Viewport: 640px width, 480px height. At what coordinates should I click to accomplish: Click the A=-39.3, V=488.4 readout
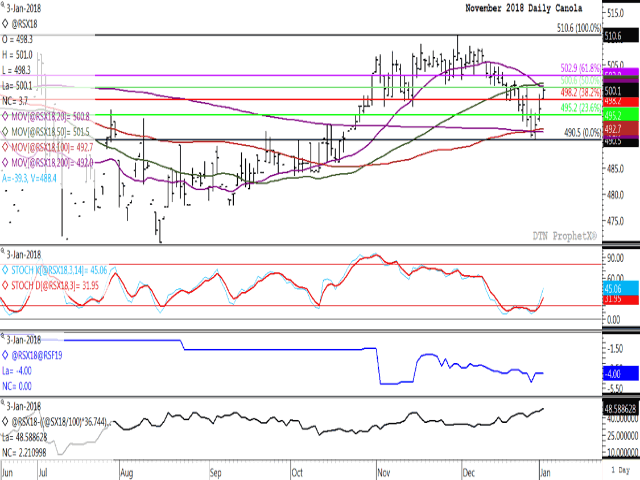[x=29, y=178]
